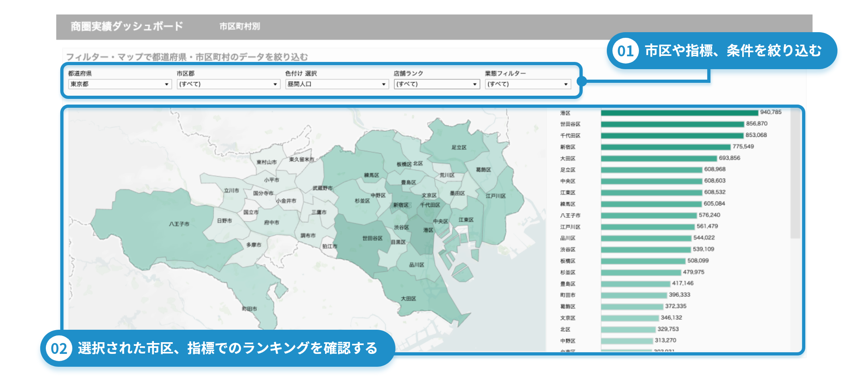Click the value 417,146 in the ranking
Image resolution: width=868 pixels, height=378 pixels.
[683, 283]
